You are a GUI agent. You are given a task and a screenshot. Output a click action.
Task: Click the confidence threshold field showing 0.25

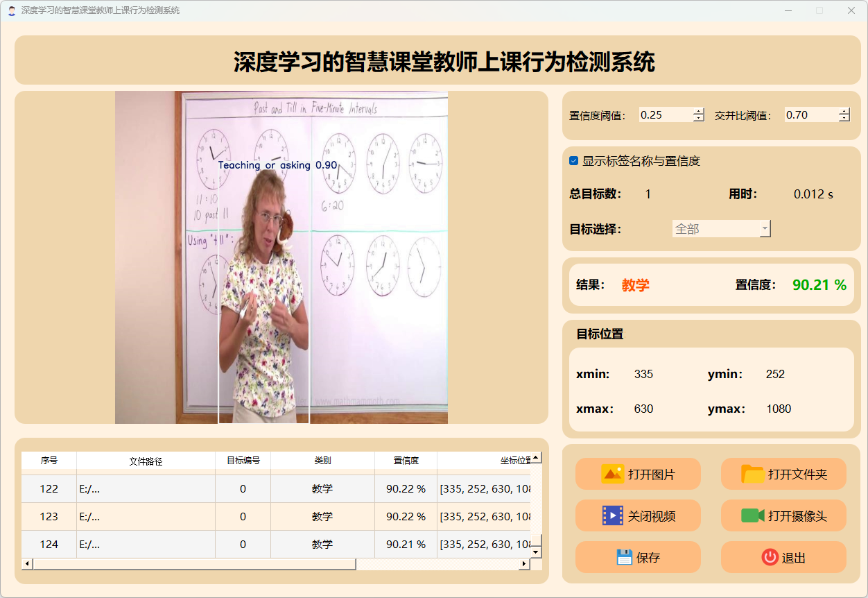[665, 115]
